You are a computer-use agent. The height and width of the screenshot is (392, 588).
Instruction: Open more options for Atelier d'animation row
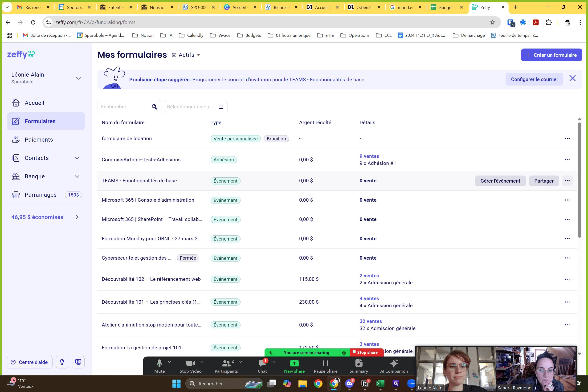point(567,325)
